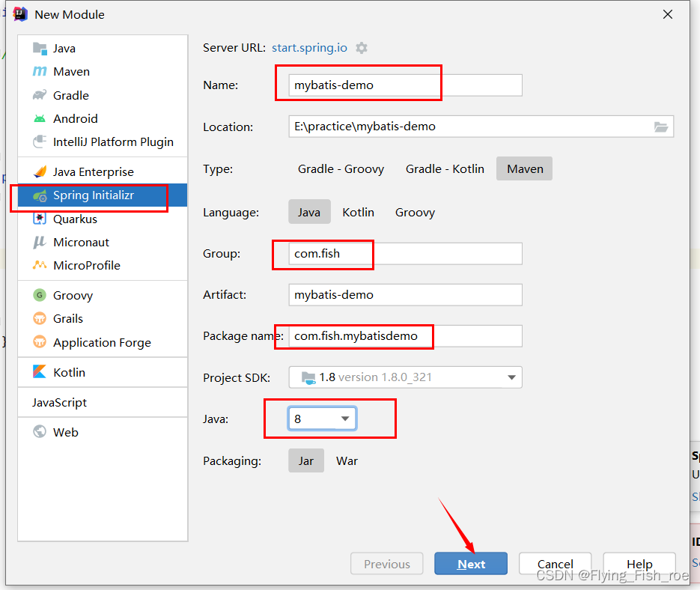700x590 pixels.
Task: Set language to Java
Action: 309,212
